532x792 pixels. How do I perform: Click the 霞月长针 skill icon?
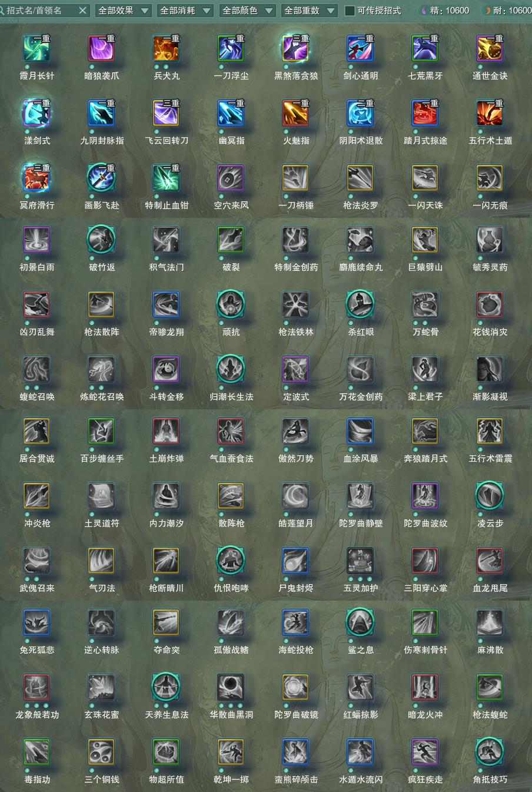[x=36, y=48]
